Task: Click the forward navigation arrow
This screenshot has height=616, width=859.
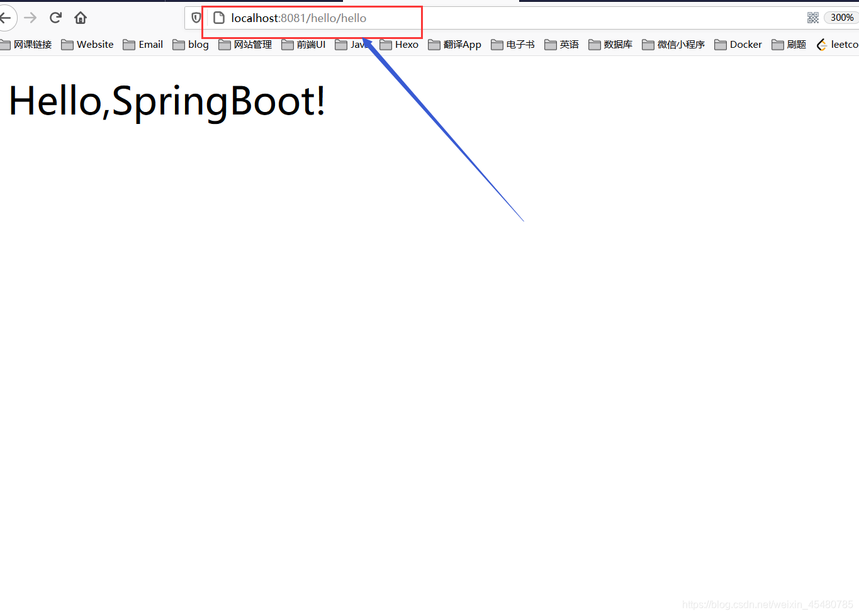Action: point(30,18)
